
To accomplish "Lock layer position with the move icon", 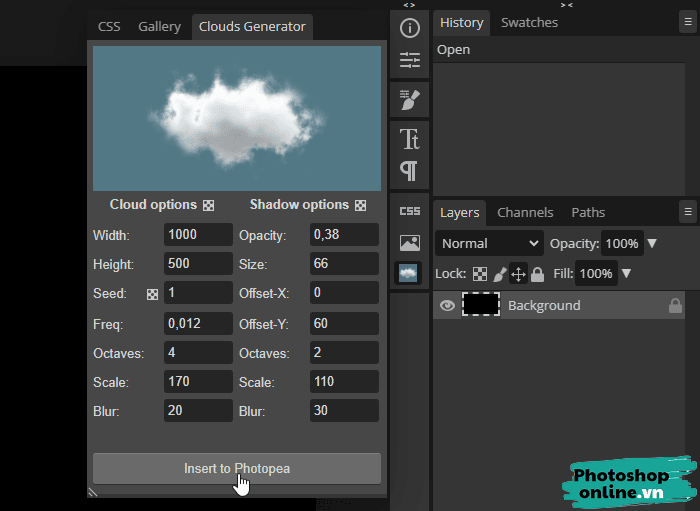I will (518, 274).
